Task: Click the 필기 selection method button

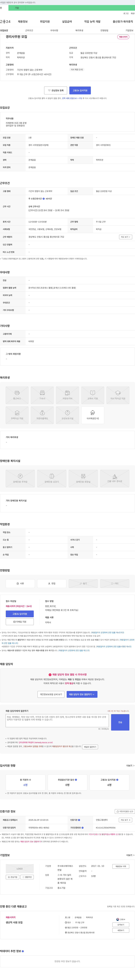Action: [83, 584]
